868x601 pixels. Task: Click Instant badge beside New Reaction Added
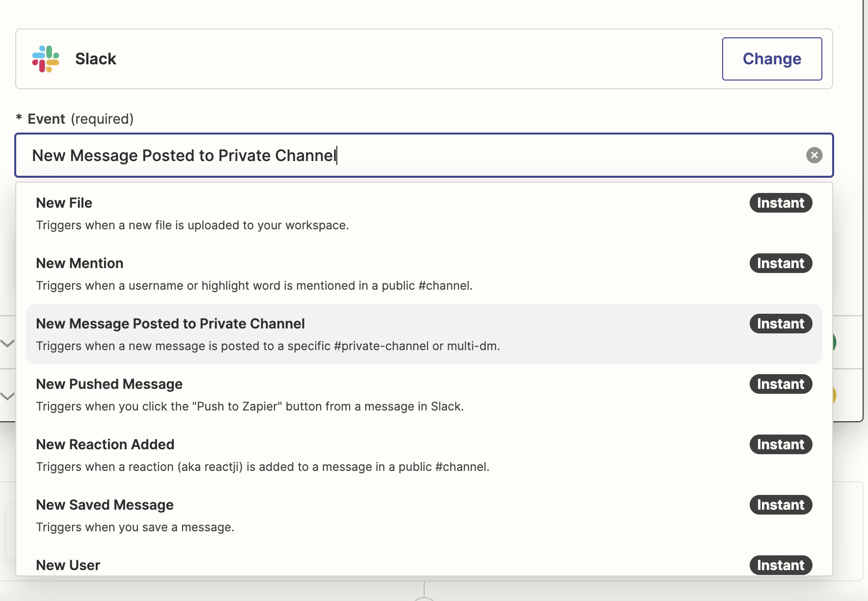coord(781,444)
